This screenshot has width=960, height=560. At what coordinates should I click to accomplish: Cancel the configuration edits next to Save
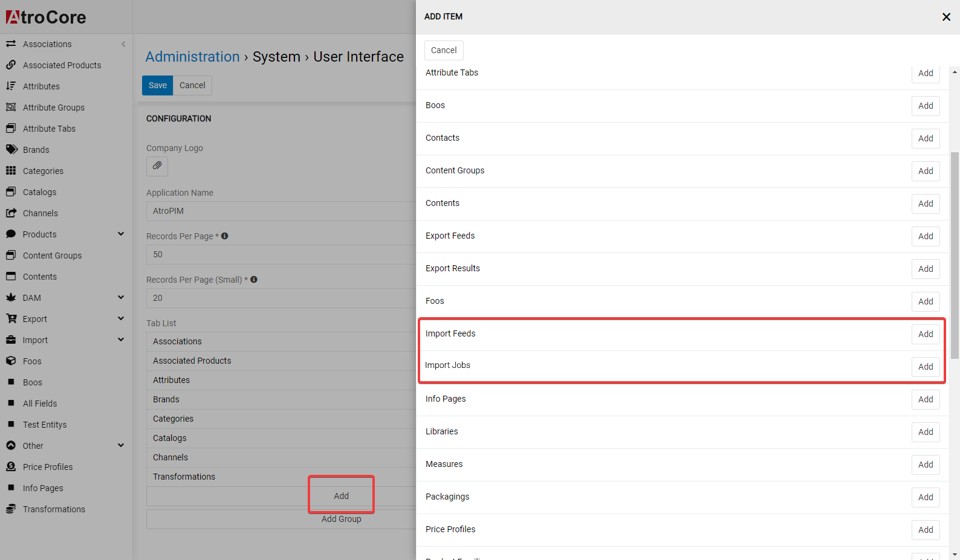[192, 85]
